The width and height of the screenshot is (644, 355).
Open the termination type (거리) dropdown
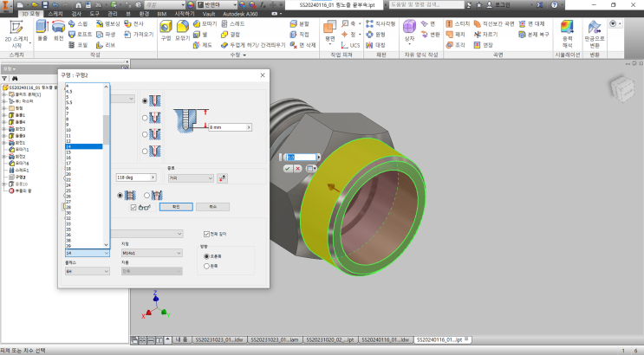(191, 178)
